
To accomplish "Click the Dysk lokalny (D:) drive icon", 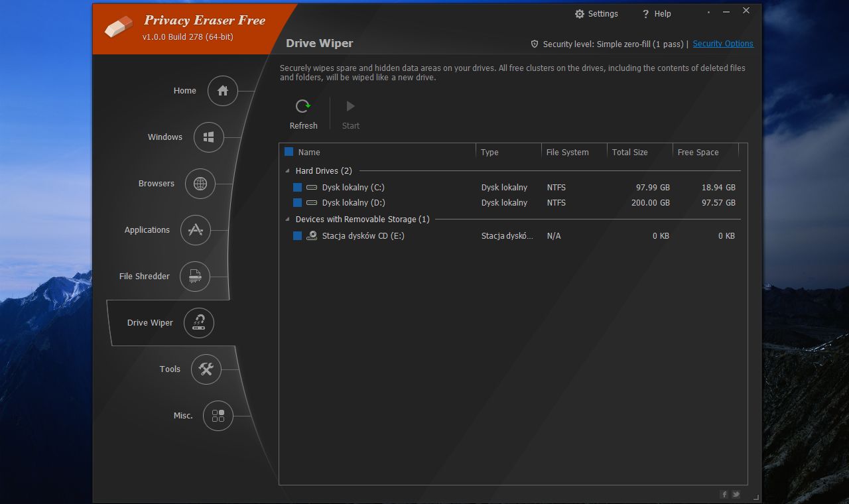I will [312, 203].
